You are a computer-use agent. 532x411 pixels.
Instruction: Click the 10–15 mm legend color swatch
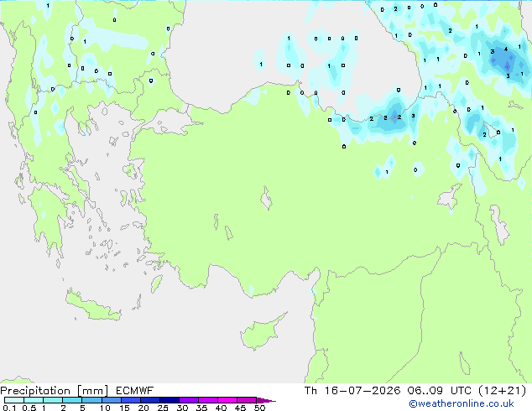pos(112,400)
